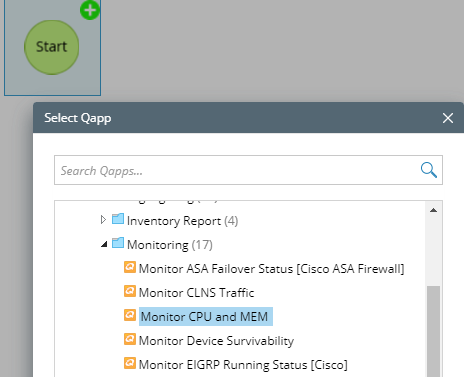Pick Monitor ASA Failover Status Qapp
This screenshot has width=464, height=377.
pos(271,269)
